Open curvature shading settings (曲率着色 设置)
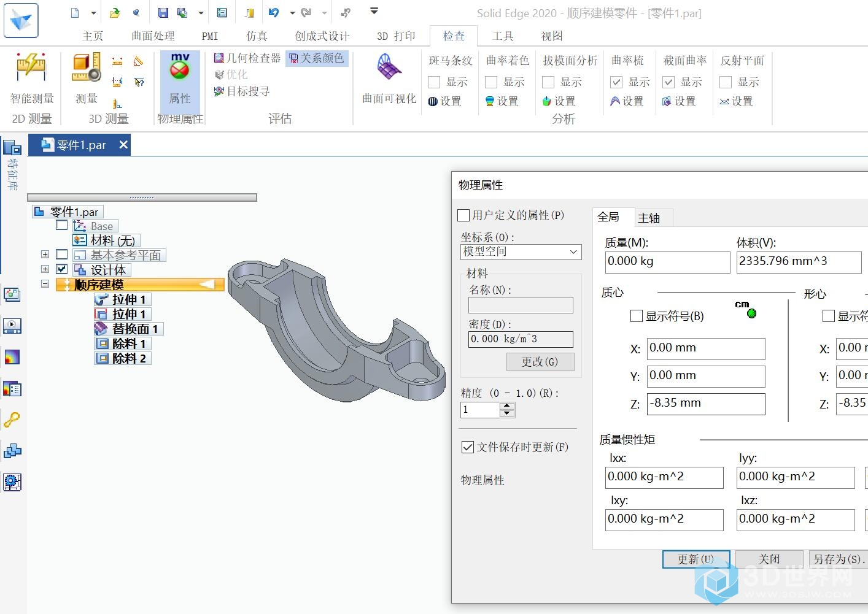 pos(502,101)
